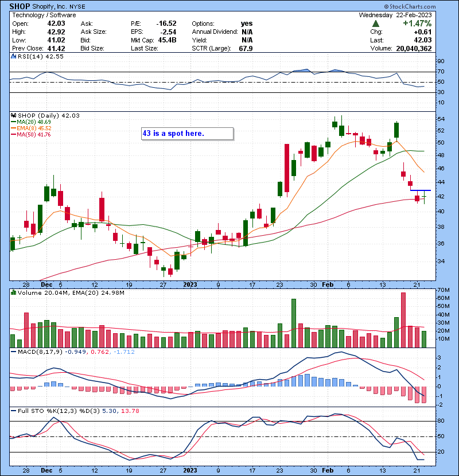Viewport: 459px width, 476px height.
Task: Click the 80 stochastic axis label
Action: (x=441, y=421)
